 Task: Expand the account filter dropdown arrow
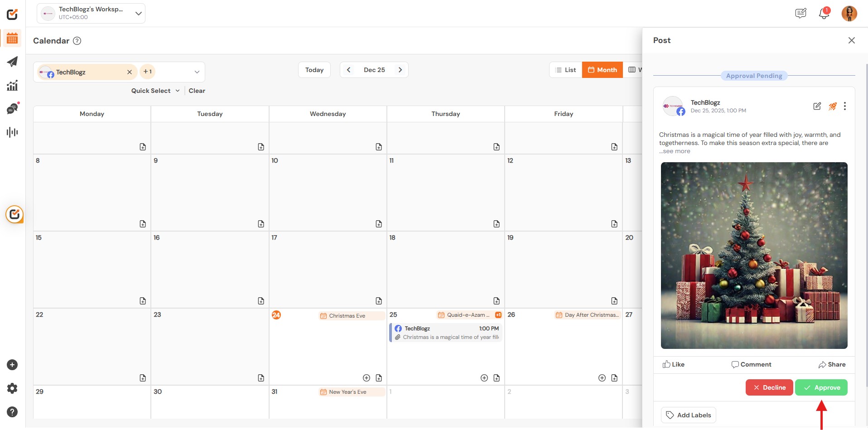(197, 72)
